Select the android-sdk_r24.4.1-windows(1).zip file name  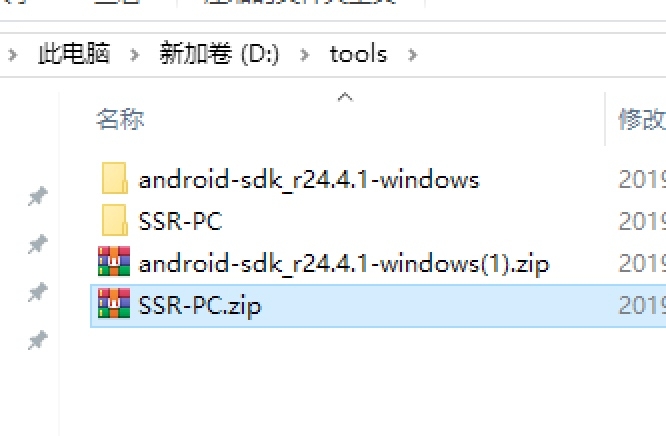click(344, 264)
